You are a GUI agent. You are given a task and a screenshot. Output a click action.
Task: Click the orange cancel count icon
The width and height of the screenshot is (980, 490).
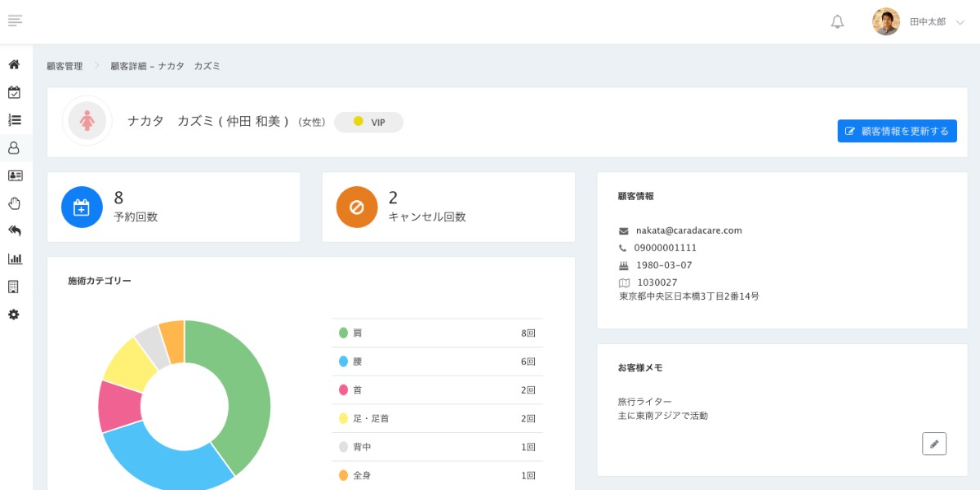click(x=357, y=207)
